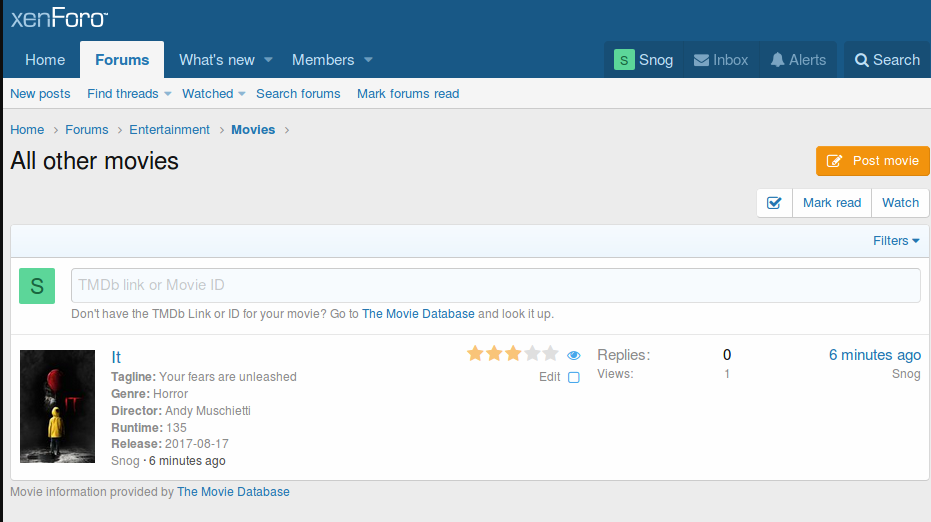Click the 'Director: Andy Muschietti' text
The image size is (931, 522).
click(180, 411)
